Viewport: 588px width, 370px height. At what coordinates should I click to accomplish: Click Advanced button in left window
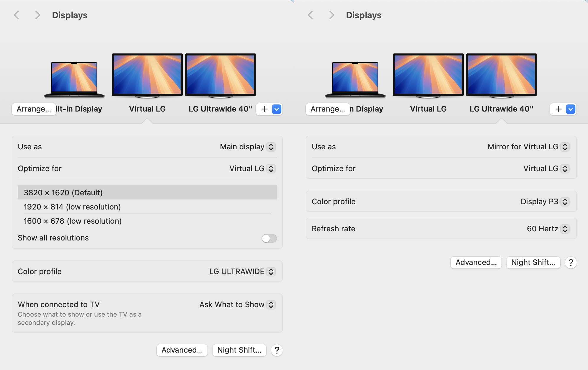[182, 350]
